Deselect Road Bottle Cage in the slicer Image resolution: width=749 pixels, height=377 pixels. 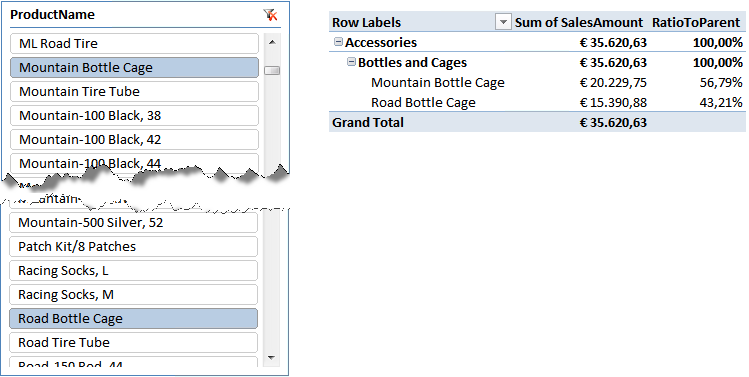coord(133,318)
